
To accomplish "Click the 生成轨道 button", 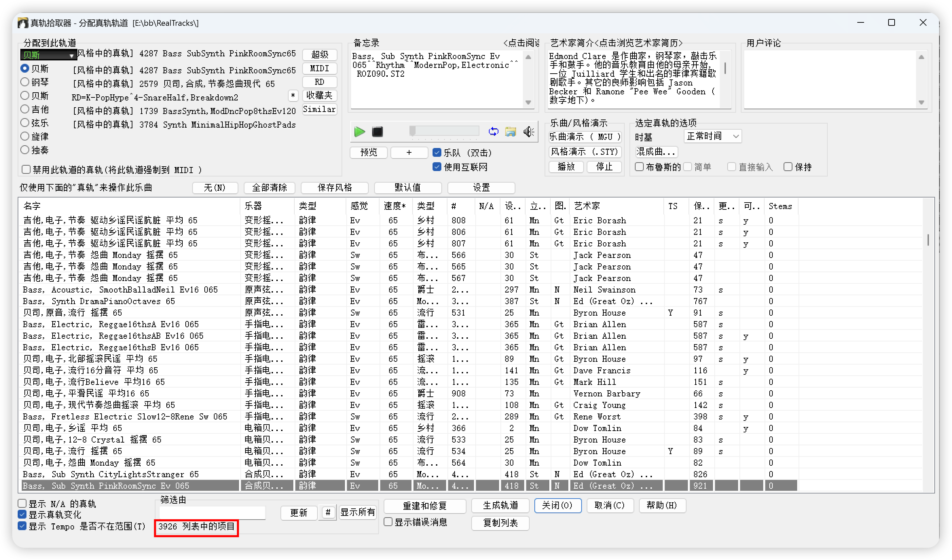I will click(x=500, y=505).
